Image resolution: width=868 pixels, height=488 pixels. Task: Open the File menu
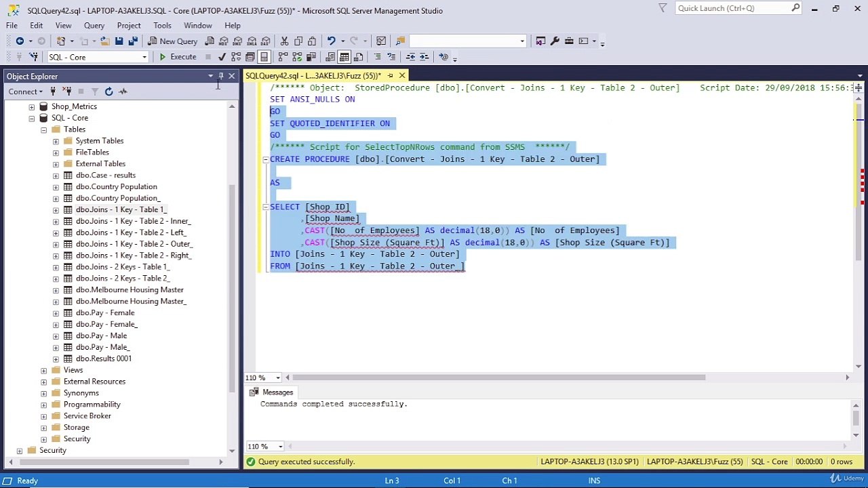coord(12,26)
